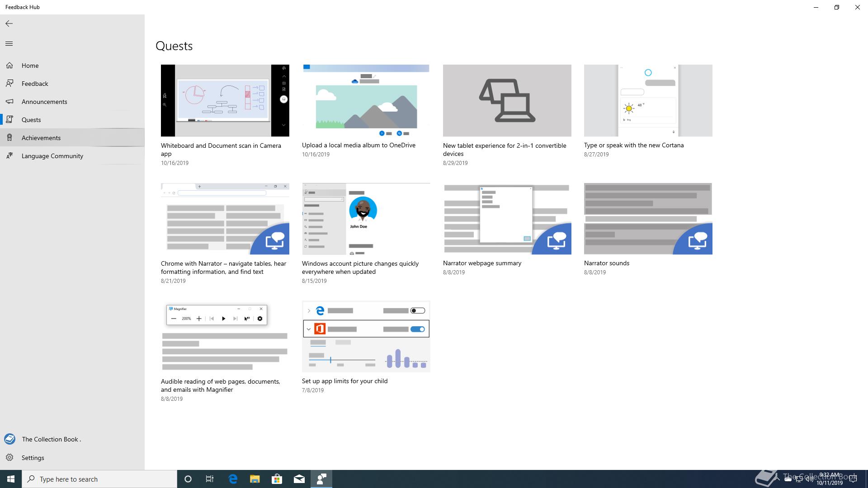Go to Home in sidebar
This screenshot has height=488, width=868.
coord(72,66)
